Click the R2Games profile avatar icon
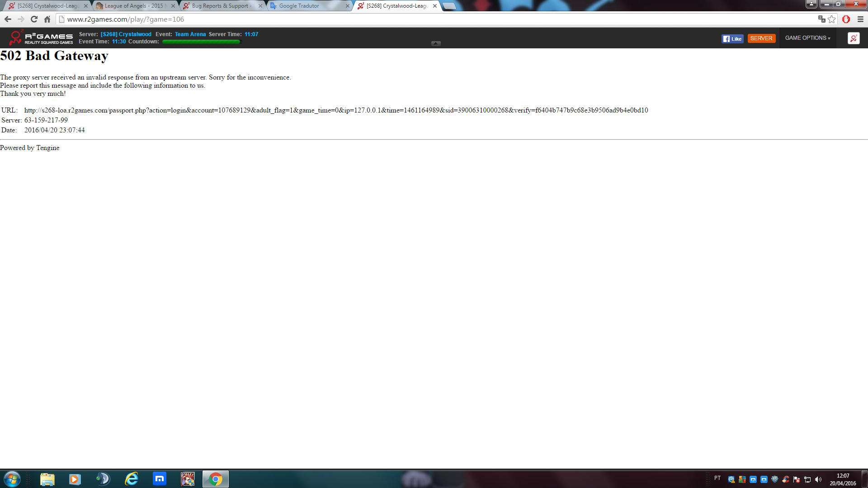The width and height of the screenshot is (868, 488). click(x=853, y=38)
